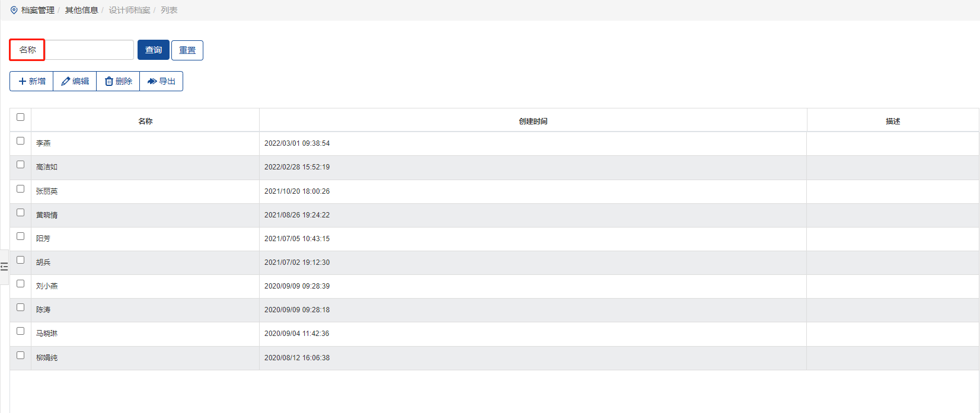Tick the checkbox for 柳娟纯
This screenshot has height=413, width=980.
[21, 356]
